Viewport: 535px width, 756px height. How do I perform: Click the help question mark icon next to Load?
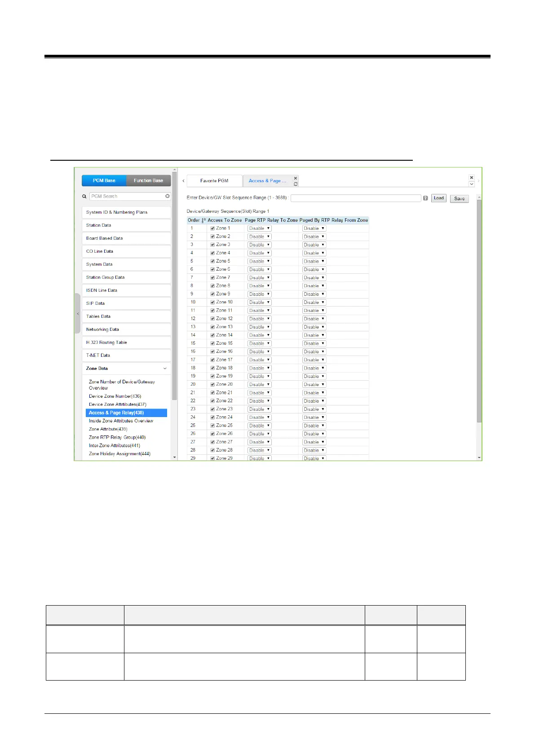(425, 198)
